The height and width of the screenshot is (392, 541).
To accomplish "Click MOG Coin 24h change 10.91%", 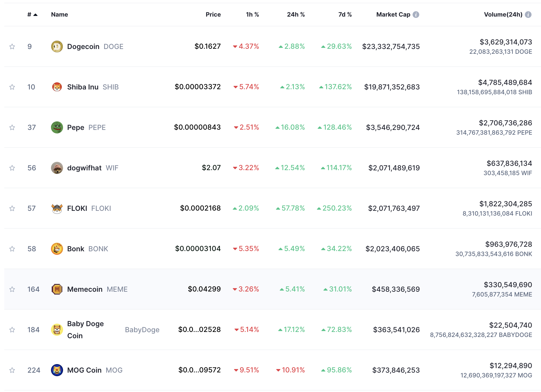I will 291,370.
